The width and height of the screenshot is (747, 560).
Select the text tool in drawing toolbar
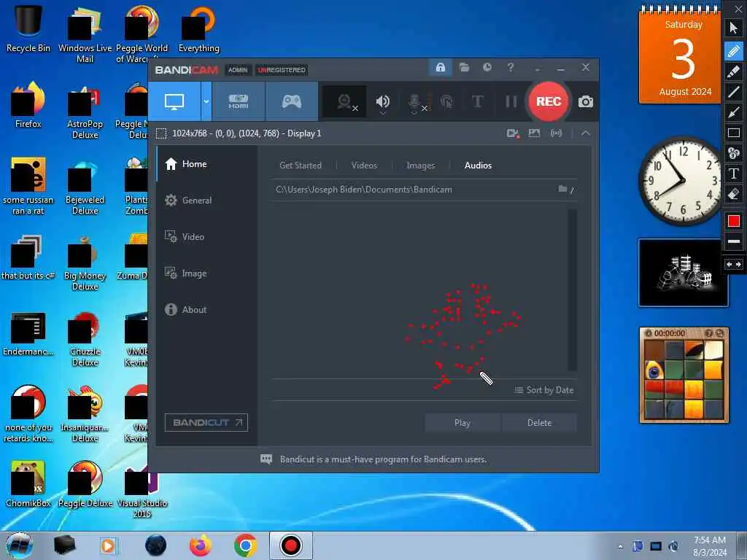tap(734, 174)
